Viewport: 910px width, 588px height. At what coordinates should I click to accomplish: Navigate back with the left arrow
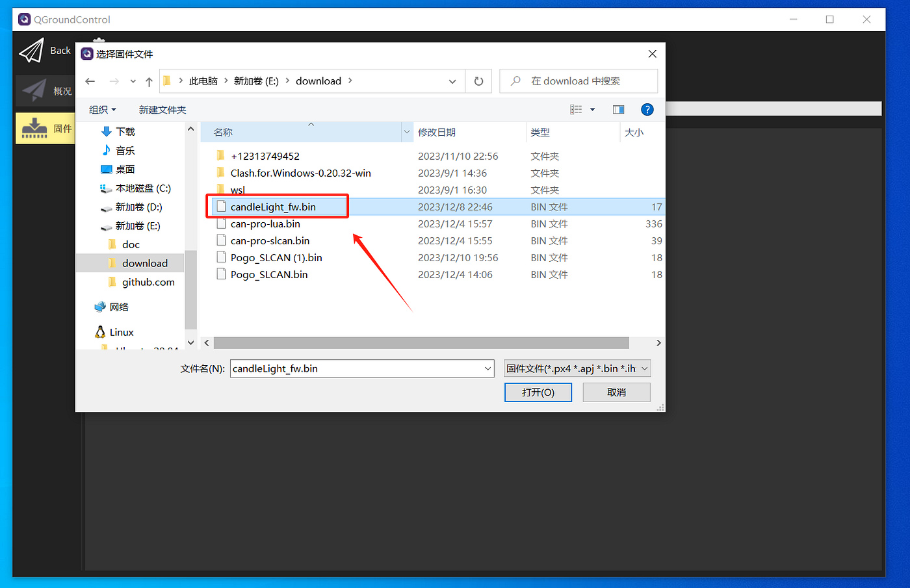[x=90, y=81]
